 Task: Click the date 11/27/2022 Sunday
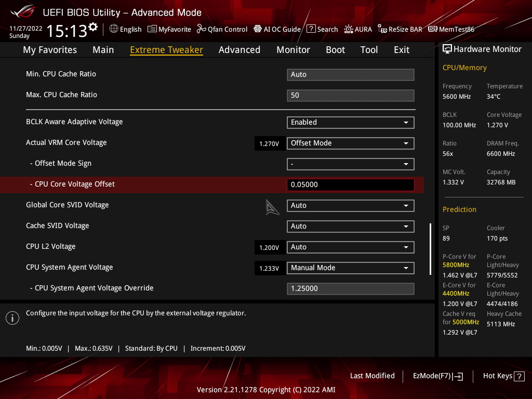(26, 32)
